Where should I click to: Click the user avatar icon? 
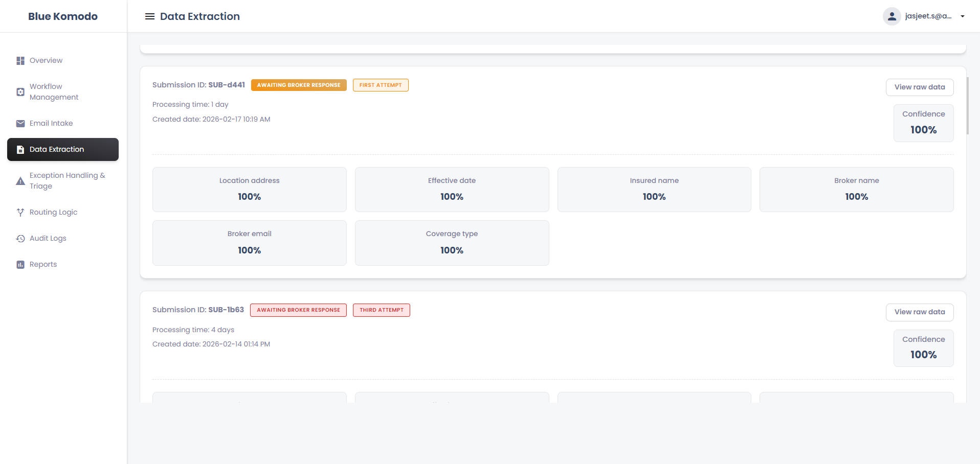[x=892, y=16]
